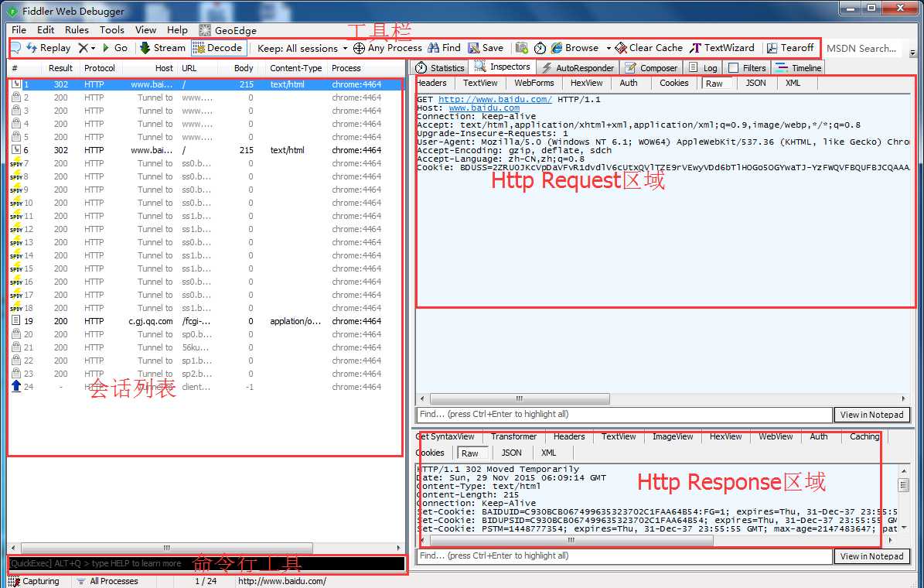Click the camera screenshot icon

521,48
